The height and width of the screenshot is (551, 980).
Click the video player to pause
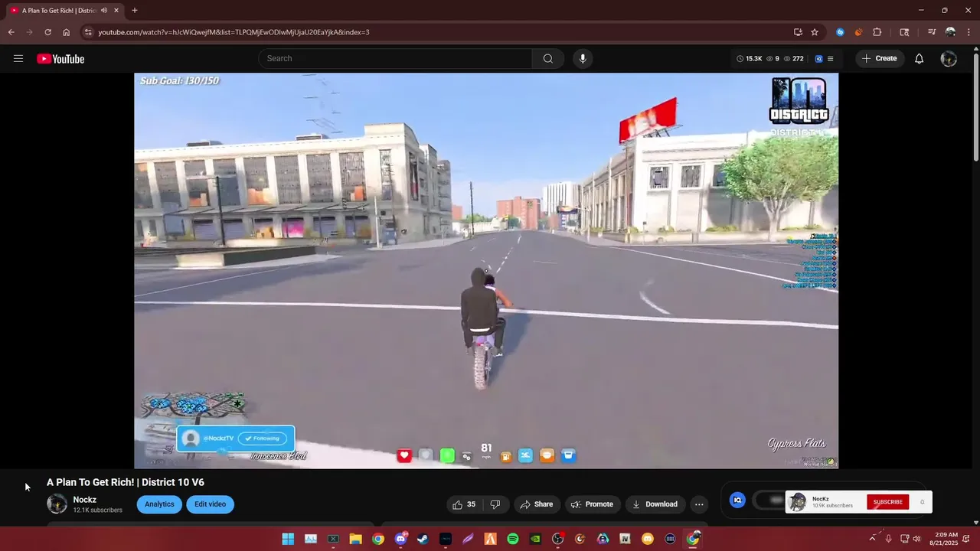point(486,270)
